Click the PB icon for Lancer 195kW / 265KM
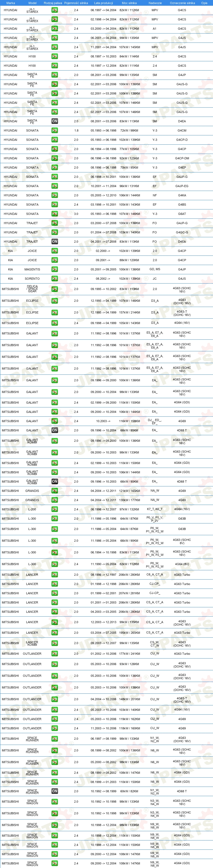 click(54, 633)
